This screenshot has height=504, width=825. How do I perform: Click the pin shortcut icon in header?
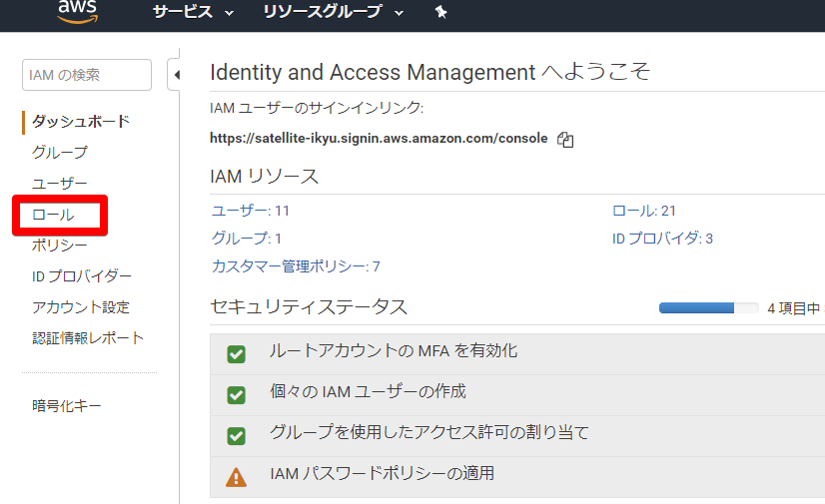tap(440, 12)
